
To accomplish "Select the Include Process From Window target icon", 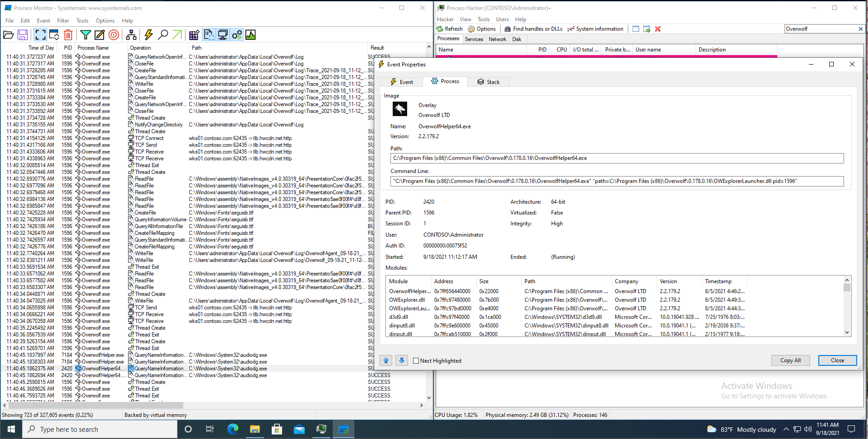I will click(114, 35).
